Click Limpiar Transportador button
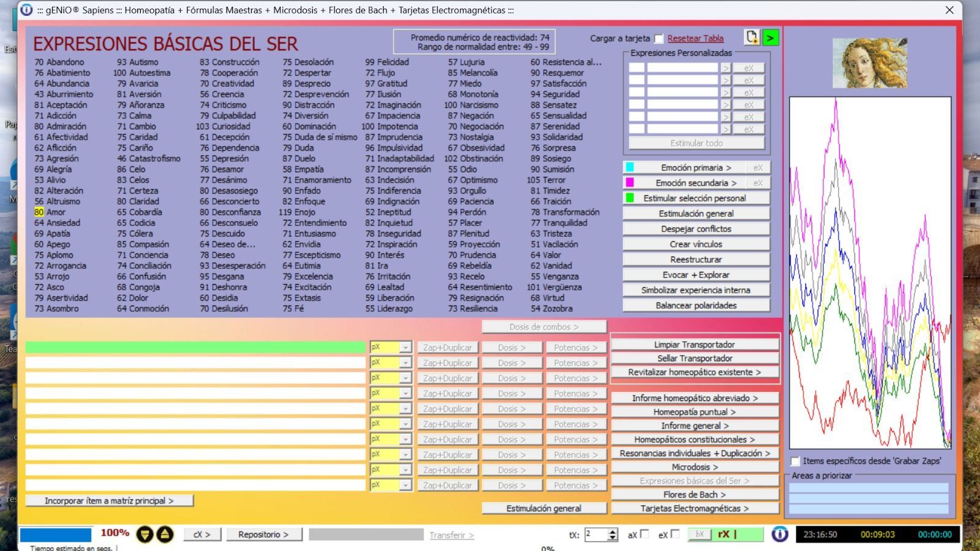The image size is (980, 551). [695, 345]
